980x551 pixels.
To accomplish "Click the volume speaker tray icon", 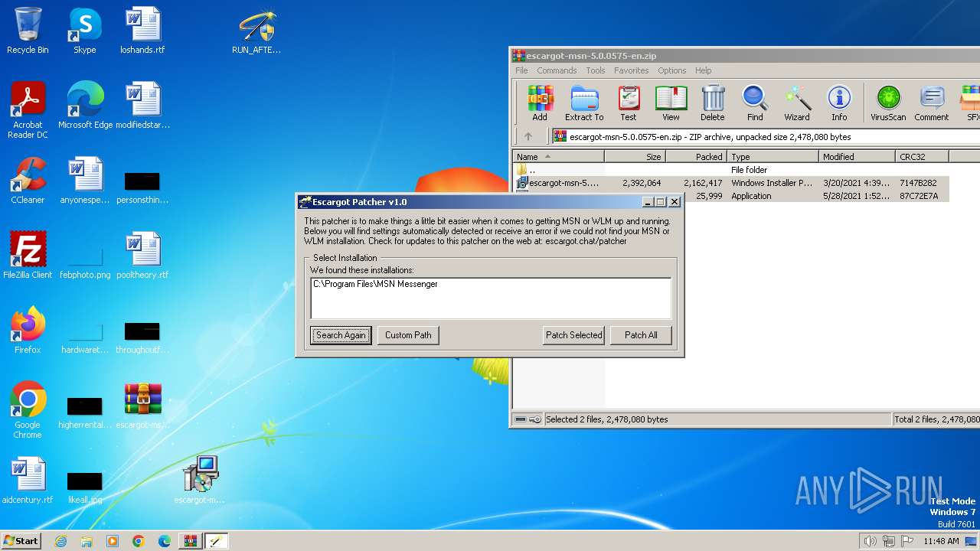I will 870,541.
